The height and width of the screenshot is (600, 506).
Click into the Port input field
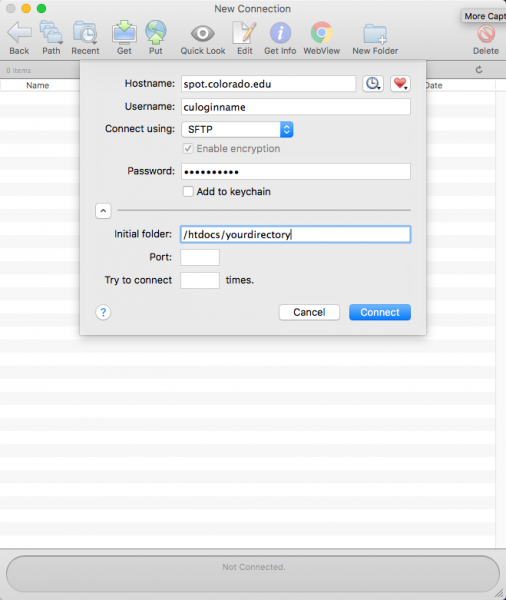(x=200, y=258)
